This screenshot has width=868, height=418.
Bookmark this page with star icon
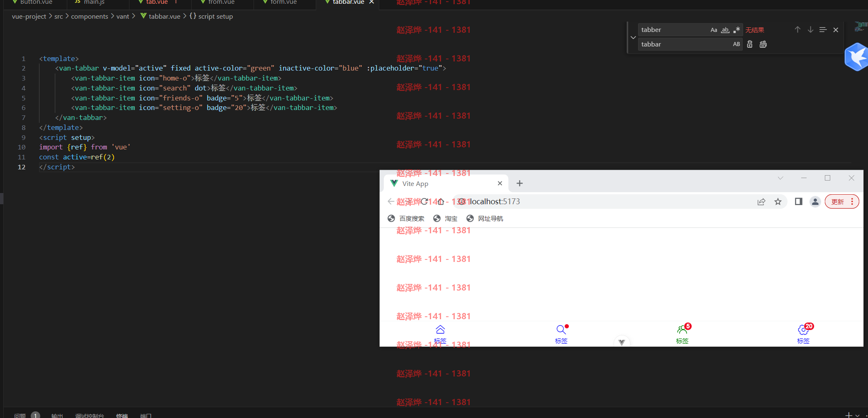click(778, 202)
